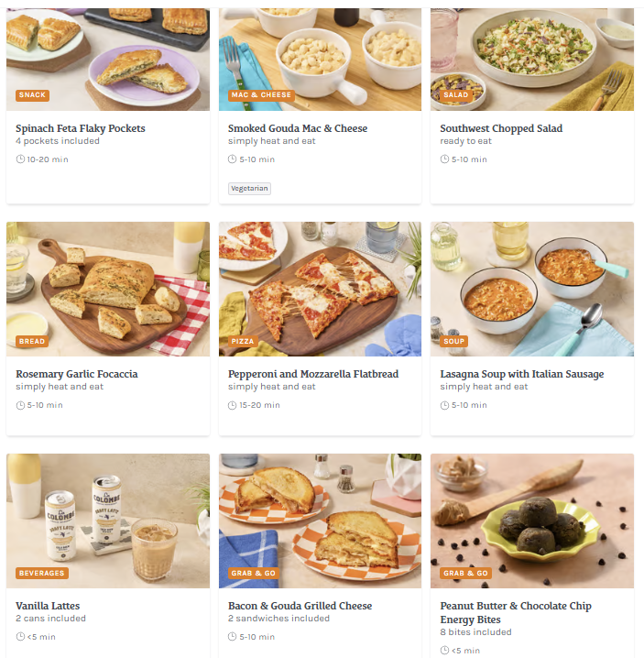
Task: Select the Vegetarian tag on mac & cheese
Action: click(x=249, y=189)
